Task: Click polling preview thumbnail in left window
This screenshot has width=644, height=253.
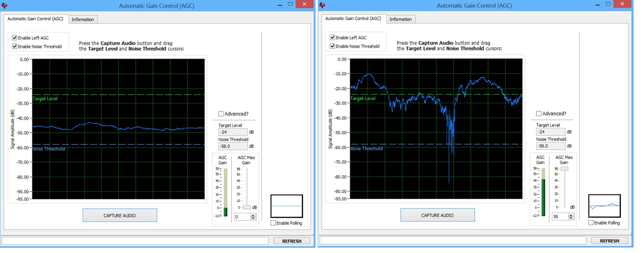Action: point(287,206)
